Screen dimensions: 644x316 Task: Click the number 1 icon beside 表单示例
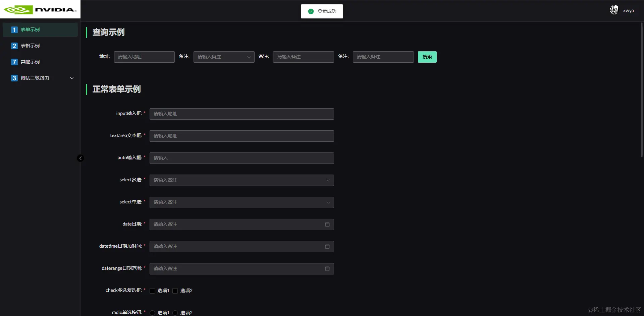14,30
